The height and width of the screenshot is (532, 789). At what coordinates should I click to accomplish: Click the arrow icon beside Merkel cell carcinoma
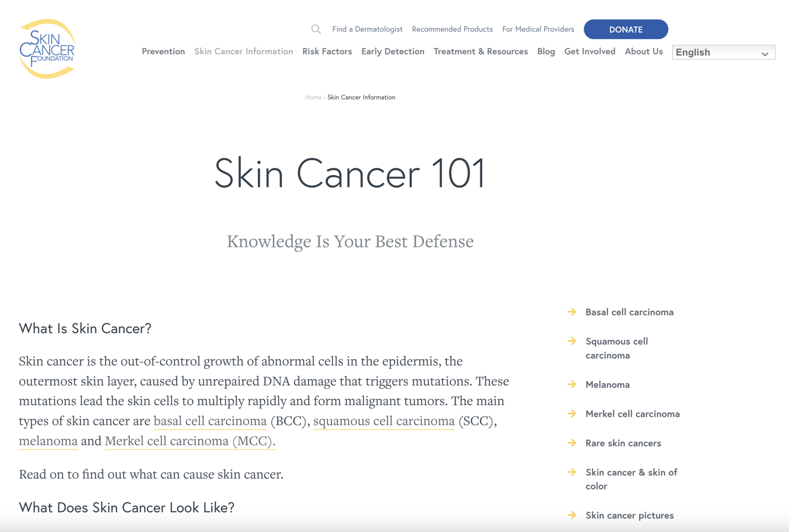(x=572, y=414)
